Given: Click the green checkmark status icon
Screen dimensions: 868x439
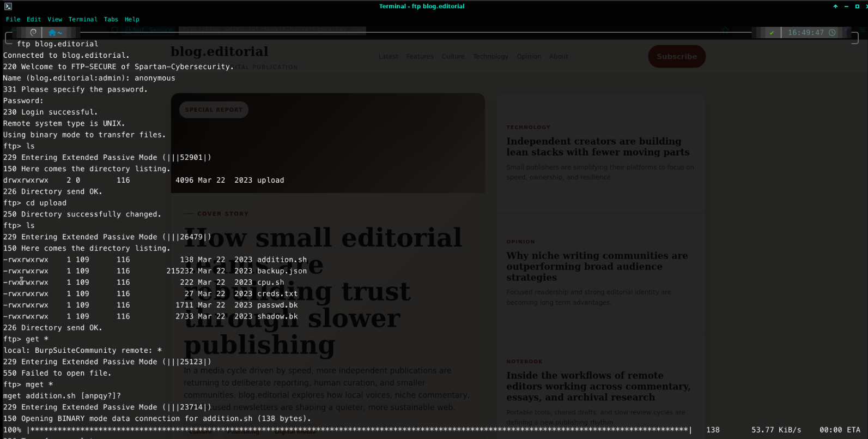Looking at the screenshot, I should pos(772,33).
